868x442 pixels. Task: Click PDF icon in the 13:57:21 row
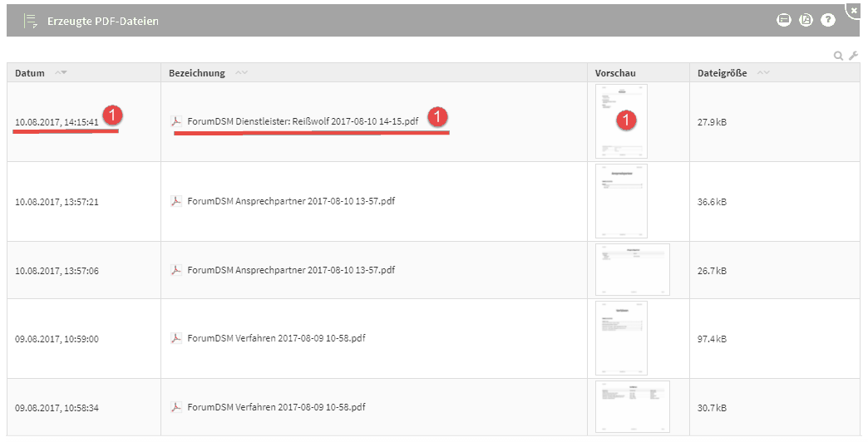176,201
